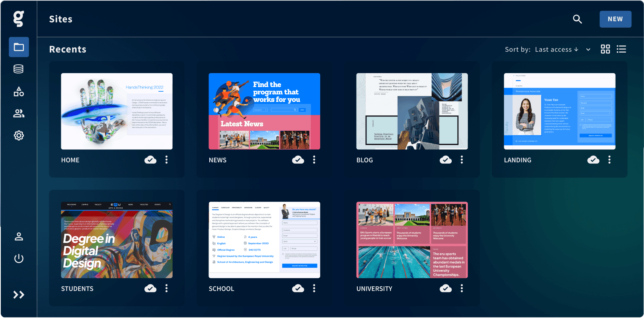Click the cloud published icon on HOME
The width and height of the screenshot is (644, 318).
pos(150,160)
